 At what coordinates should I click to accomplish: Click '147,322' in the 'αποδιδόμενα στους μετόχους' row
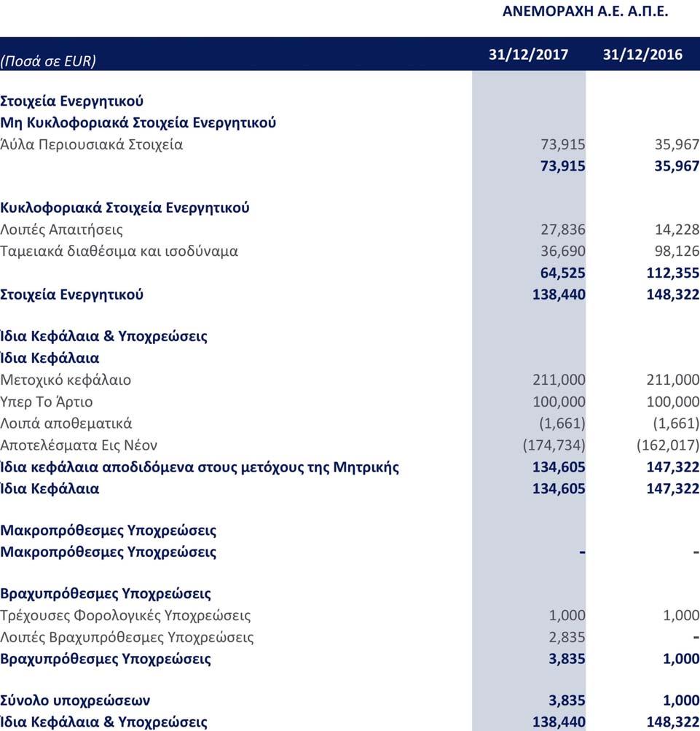click(673, 467)
